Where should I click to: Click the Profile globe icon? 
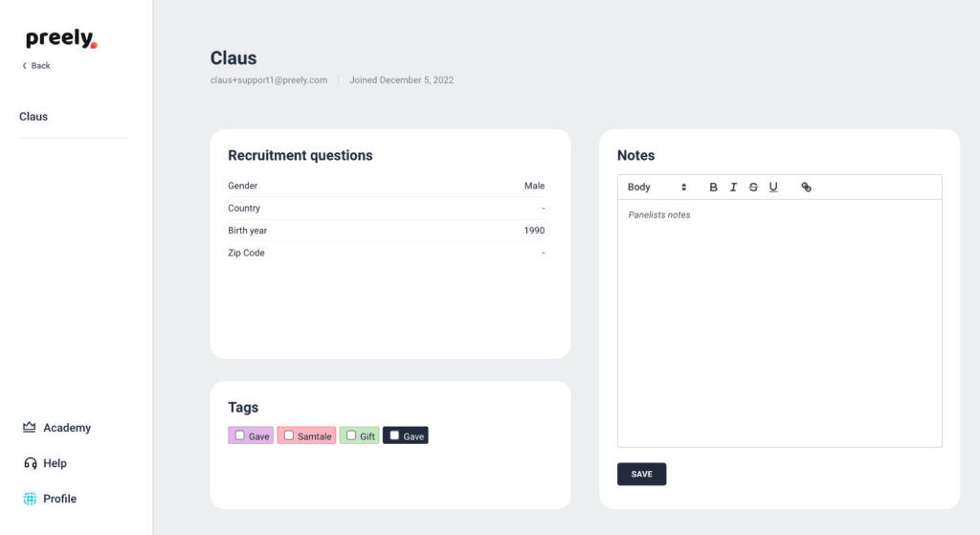click(x=30, y=499)
